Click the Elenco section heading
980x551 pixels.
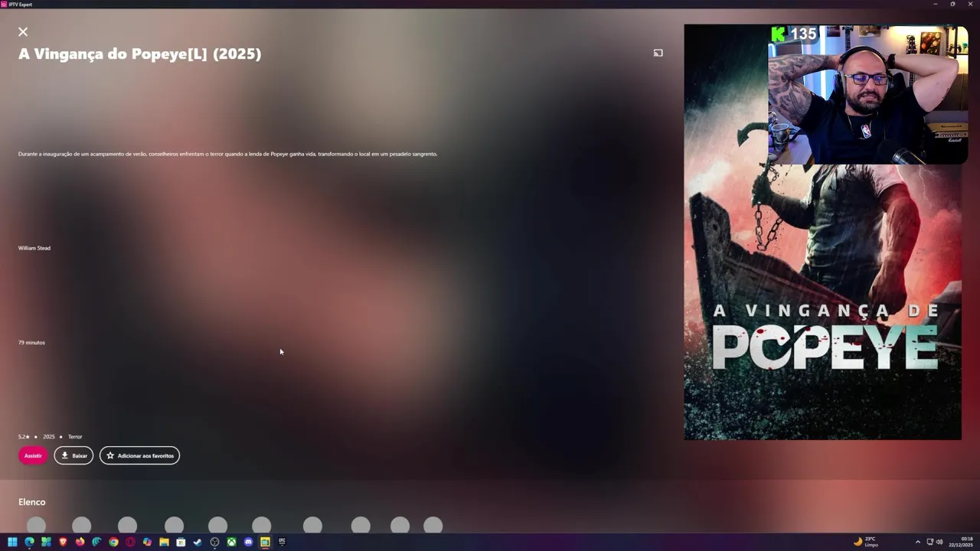tap(32, 502)
